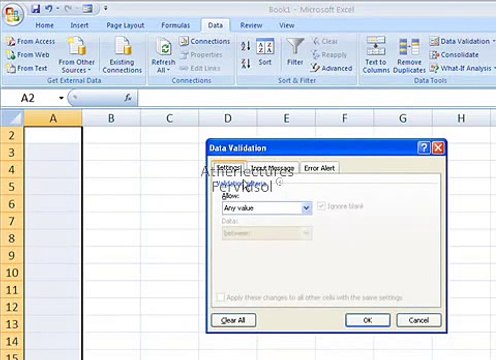This screenshot has height=360, width=496.
Task: Select row 10 header
Action: pos(12,273)
